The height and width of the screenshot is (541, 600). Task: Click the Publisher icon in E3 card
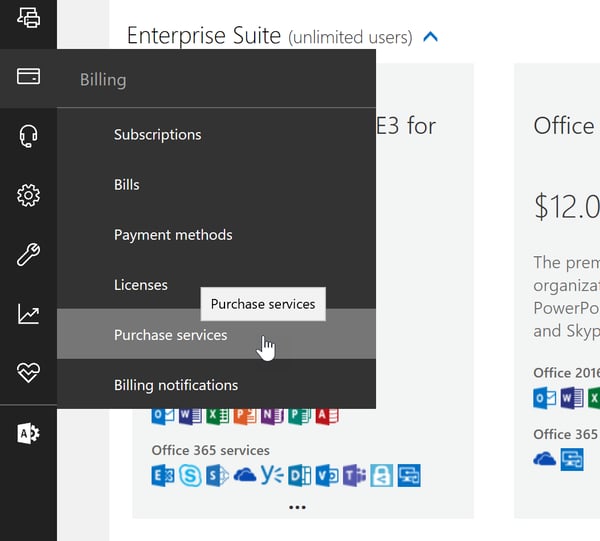300,416
